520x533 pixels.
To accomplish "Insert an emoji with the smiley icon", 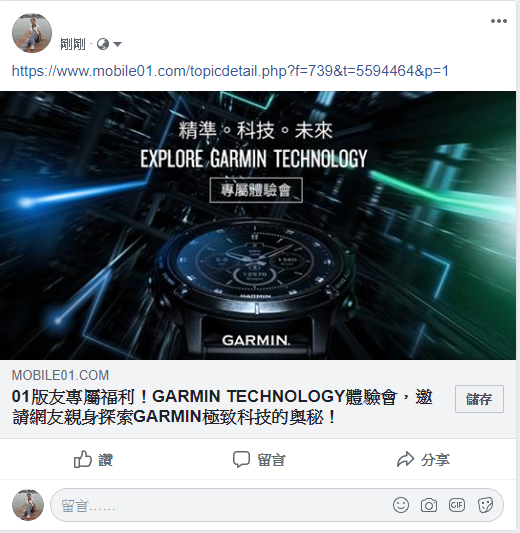I will pyautogui.click(x=401, y=505).
